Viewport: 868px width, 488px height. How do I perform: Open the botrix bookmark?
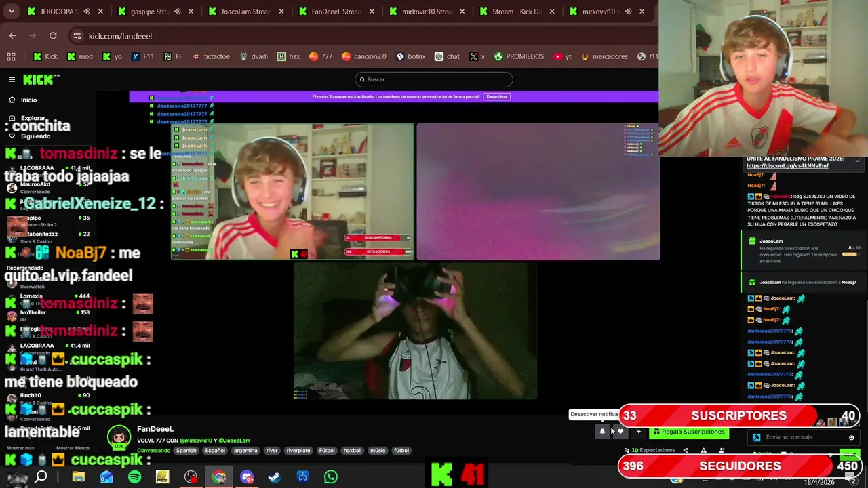point(410,56)
